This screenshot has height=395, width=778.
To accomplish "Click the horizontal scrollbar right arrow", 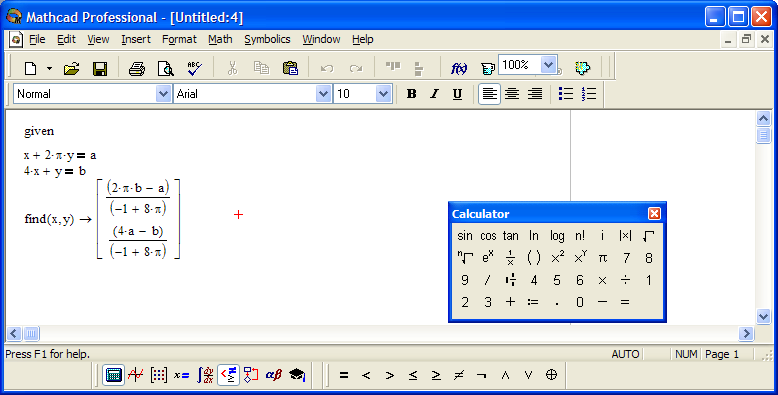I will 746,333.
